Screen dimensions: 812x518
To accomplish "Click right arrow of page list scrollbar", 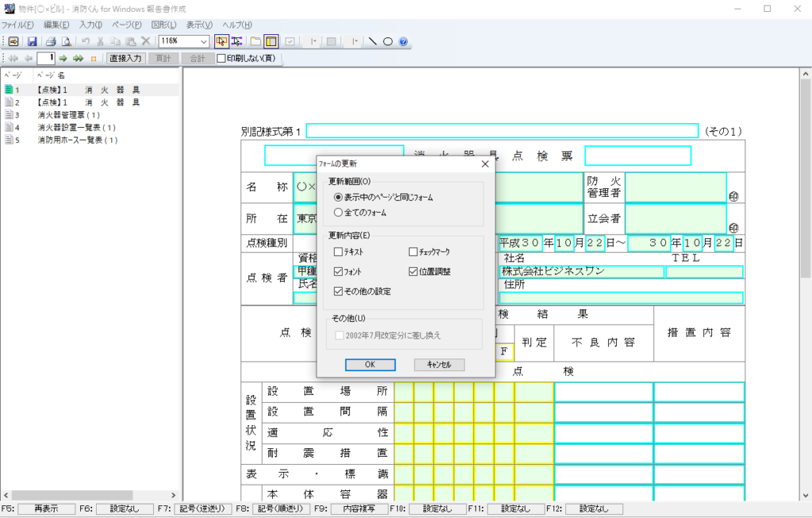I will (x=174, y=495).
